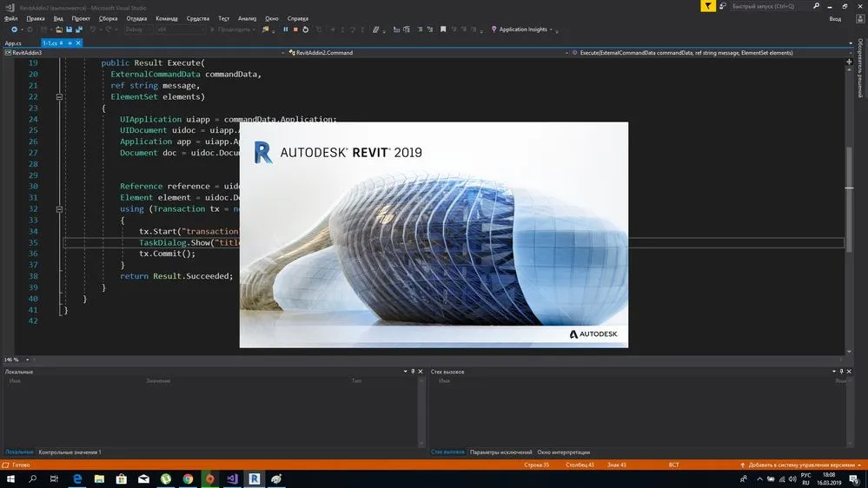Click the Save All icon in toolbar

click(78, 30)
